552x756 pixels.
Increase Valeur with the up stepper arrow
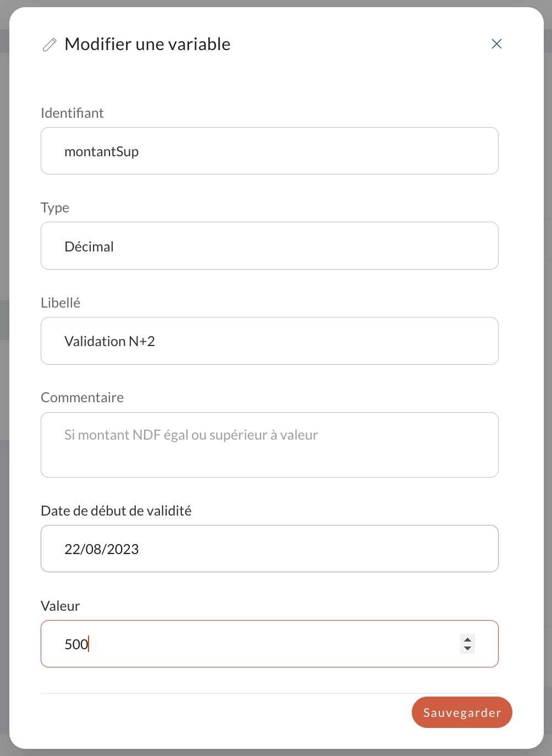tap(467, 639)
